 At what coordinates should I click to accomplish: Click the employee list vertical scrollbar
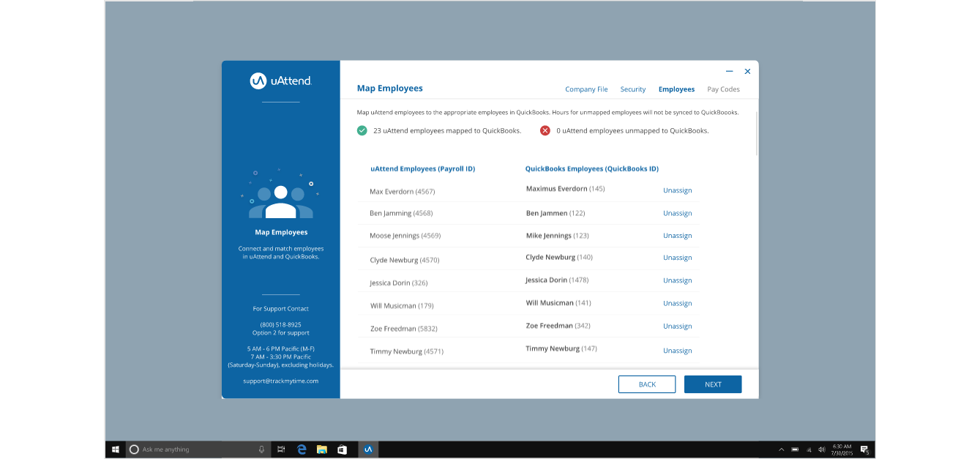757,133
